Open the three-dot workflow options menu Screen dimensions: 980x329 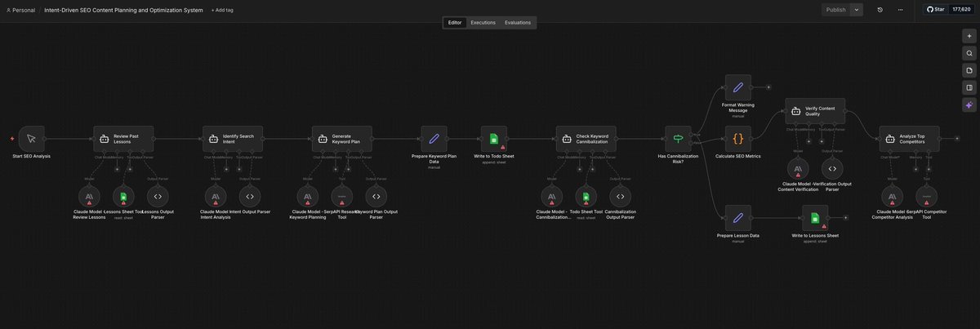tap(901, 10)
